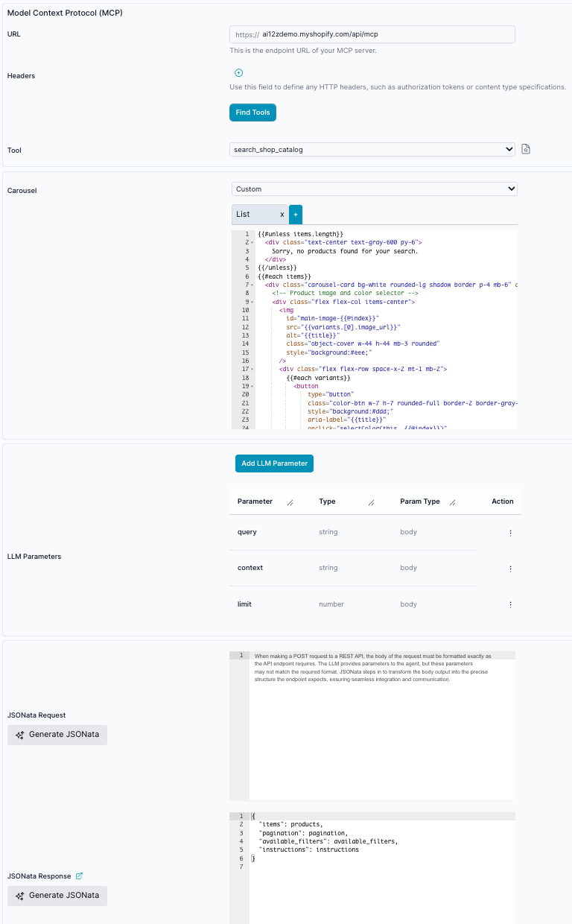Click the 'Product image and color selector' comment
The image size is (572, 924).
point(344,294)
